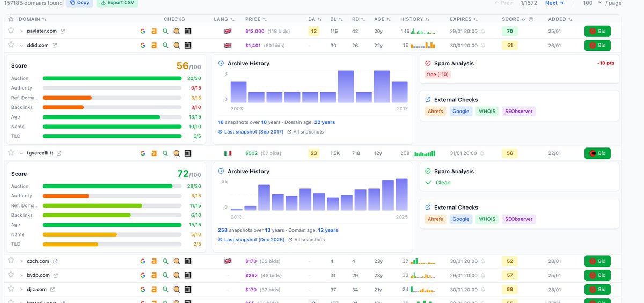Sort by DA column

coord(315,19)
